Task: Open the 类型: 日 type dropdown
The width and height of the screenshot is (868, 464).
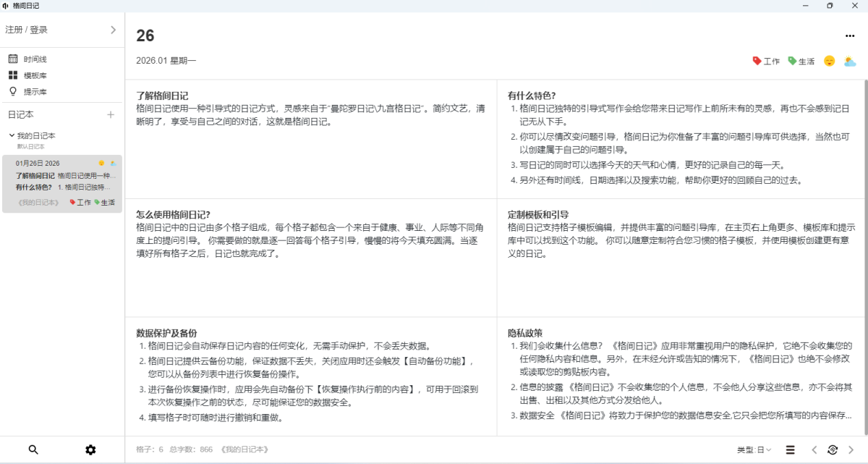Action: click(754, 450)
